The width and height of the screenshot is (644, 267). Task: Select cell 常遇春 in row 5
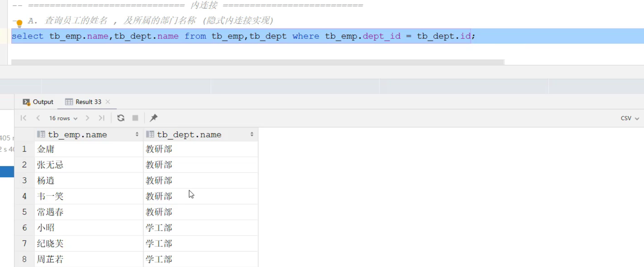[89, 212]
